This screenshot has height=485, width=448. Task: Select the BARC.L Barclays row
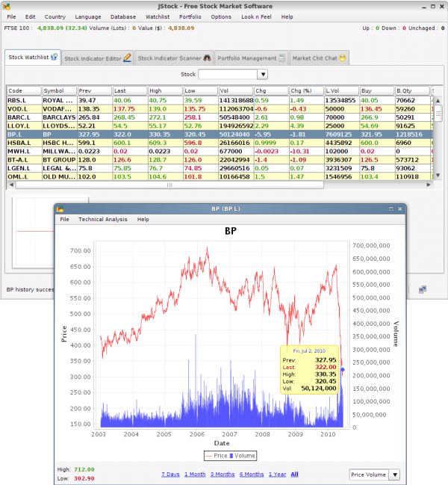(220, 117)
